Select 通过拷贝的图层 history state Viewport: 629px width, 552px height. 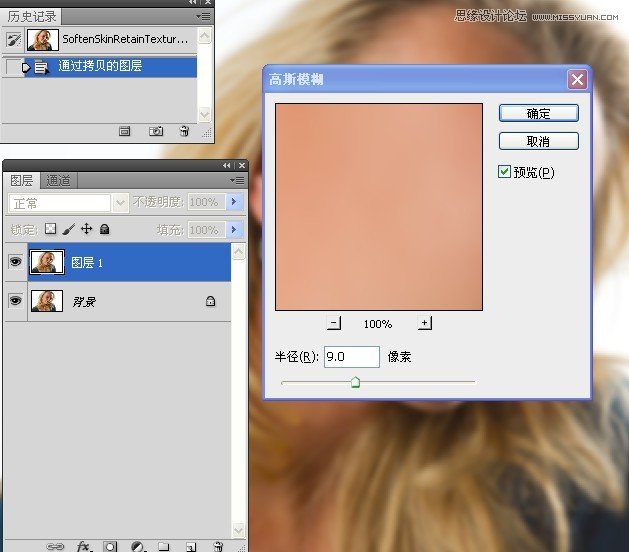pyautogui.click(x=111, y=67)
